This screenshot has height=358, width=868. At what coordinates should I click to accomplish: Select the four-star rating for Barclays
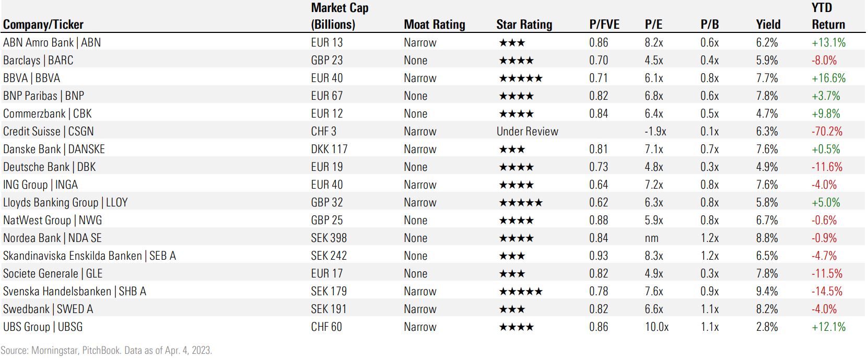click(x=516, y=61)
